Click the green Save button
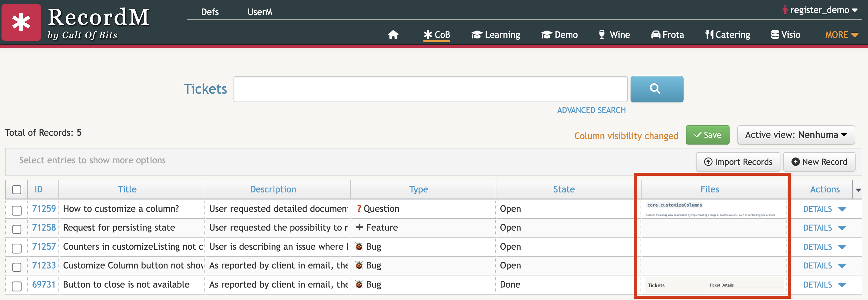868x300 pixels. 707,135
